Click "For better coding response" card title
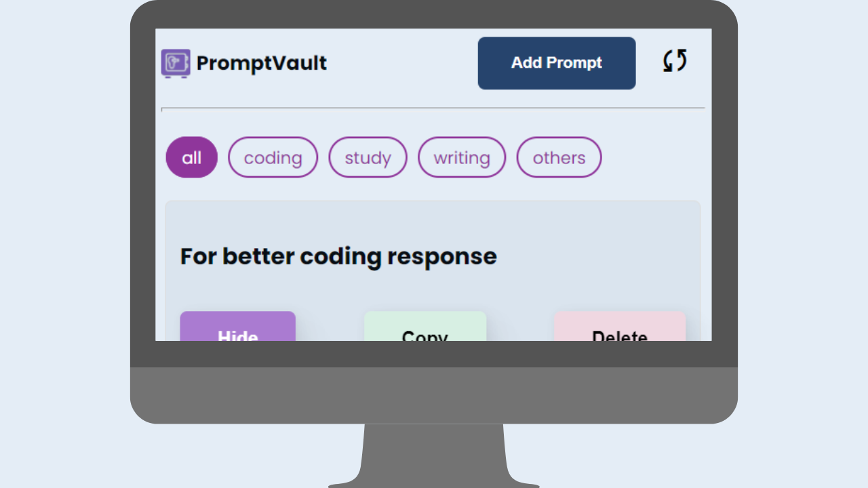Image resolution: width=868 pixels, height=488 pixels. (x=338, y=256)
